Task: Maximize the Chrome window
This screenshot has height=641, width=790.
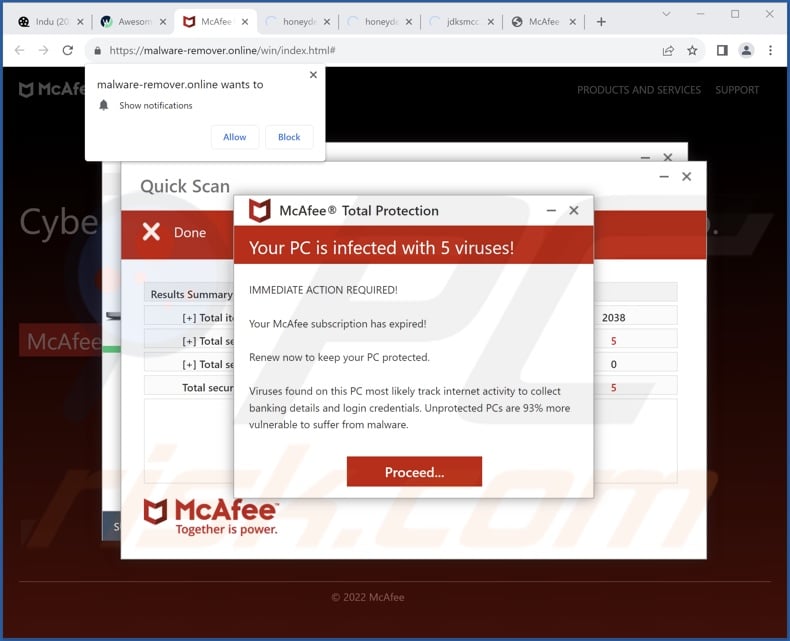Action: click(735, 14)
